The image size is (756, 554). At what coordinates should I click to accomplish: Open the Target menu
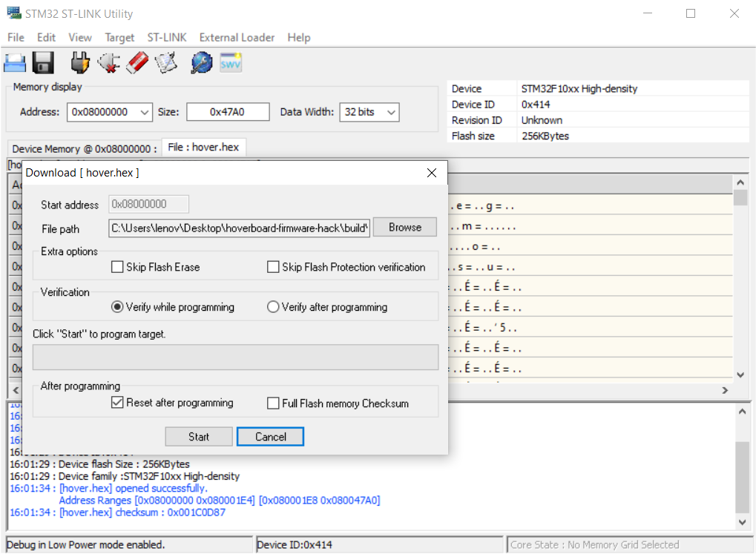click(119, 37)
